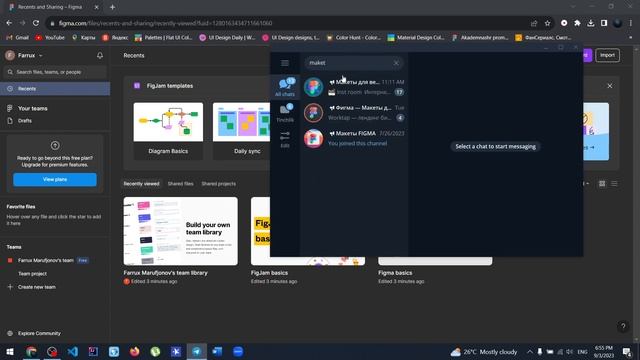This screenshot has height=360, width=640.
Task: Open the Windows notification center
Action: coord(627,351)
